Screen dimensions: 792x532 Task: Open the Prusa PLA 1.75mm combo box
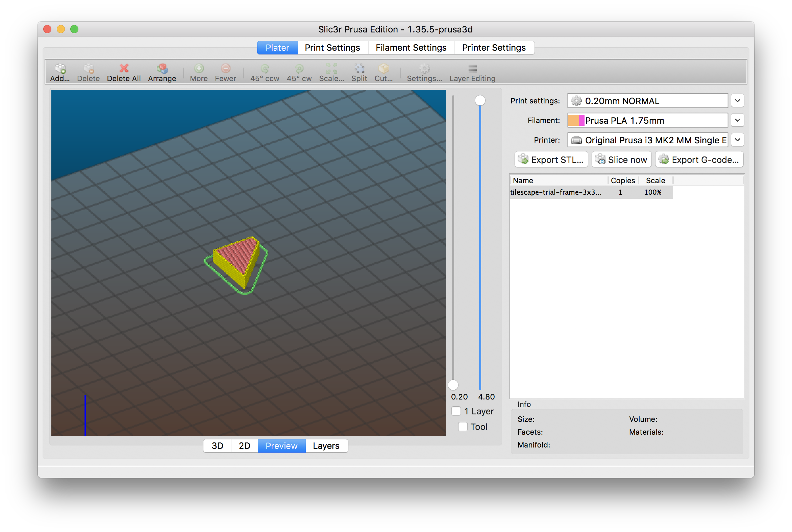click(647, 120)
